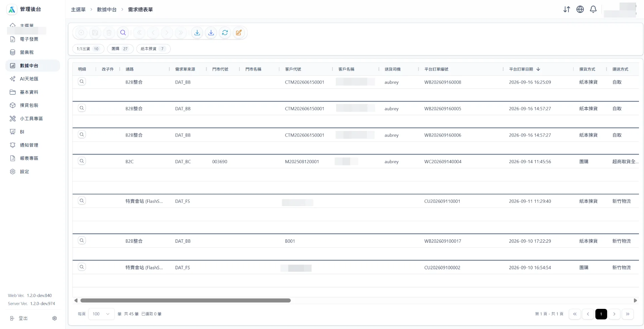Filter by 團購 tag
Viewport: 644px width, 329px height.
click(x=120, y=49)
